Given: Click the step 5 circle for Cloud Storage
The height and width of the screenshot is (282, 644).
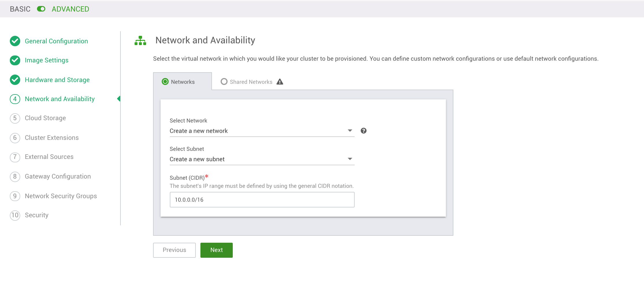Looking at the screenshot, I should coord(15,118).
